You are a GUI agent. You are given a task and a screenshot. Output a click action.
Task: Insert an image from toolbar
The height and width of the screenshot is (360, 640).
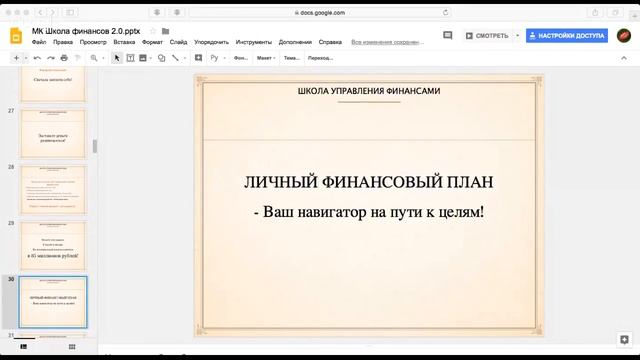[x=143, y=58]
